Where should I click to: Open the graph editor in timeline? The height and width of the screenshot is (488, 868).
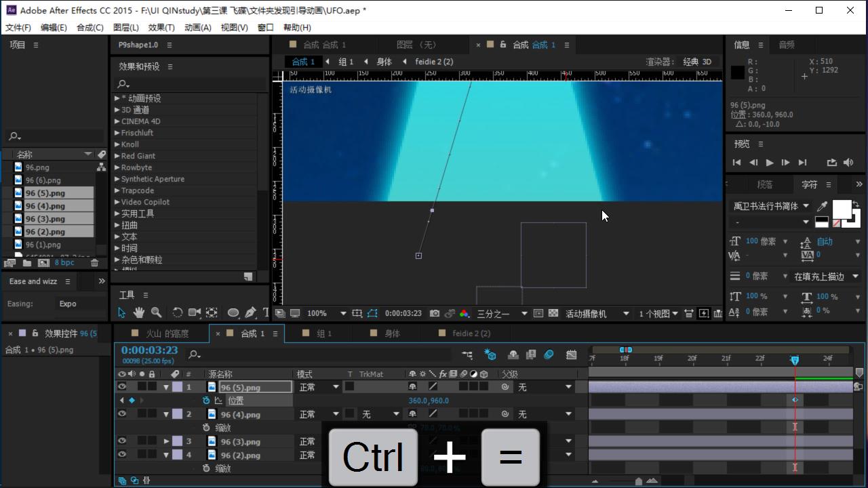(x=572, y=354)
